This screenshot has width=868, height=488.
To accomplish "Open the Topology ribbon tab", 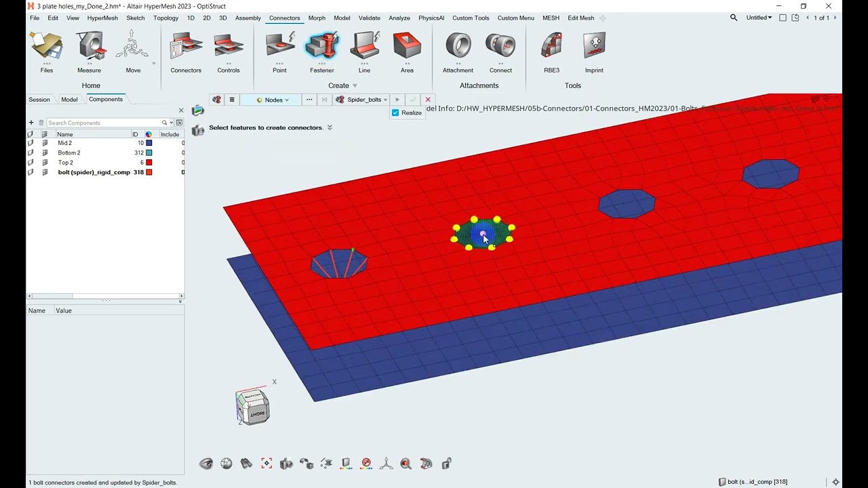I will pos(165,18).
